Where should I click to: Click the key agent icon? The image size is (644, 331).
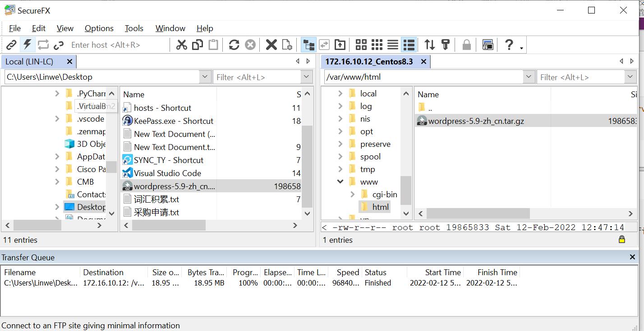point(446,45)
